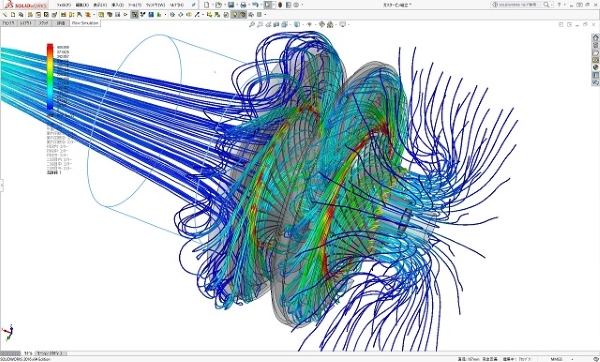Screen dimensions: 600x362
Task: Click the Rebuild traffic light icon
Action: point(280,5)
